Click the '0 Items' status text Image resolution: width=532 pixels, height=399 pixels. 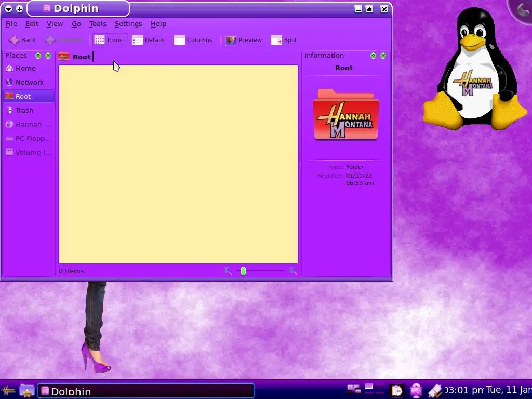pyautogui.click(x=71, y=271)
